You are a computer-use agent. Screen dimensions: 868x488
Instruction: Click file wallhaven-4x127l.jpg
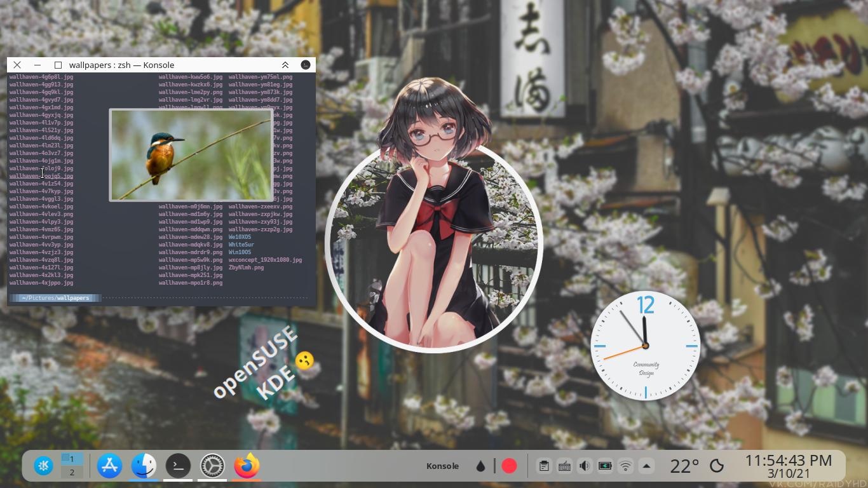[x=41, y=268]
